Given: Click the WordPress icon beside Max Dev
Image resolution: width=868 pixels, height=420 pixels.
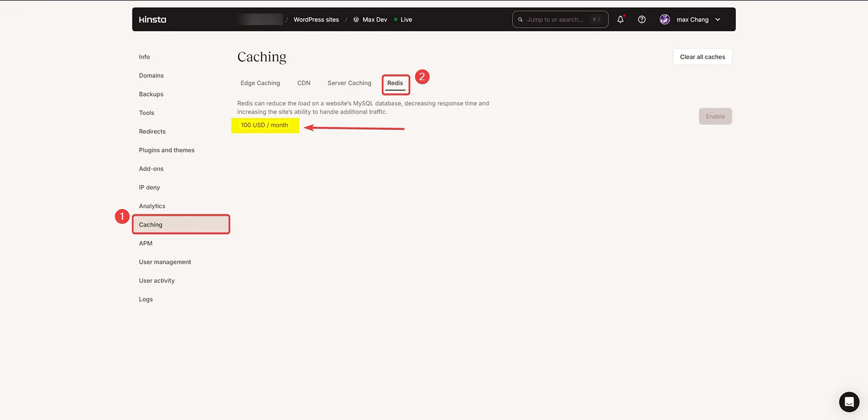Looking at the screenshot, I should pyautogui.click(x=356, y=20).
